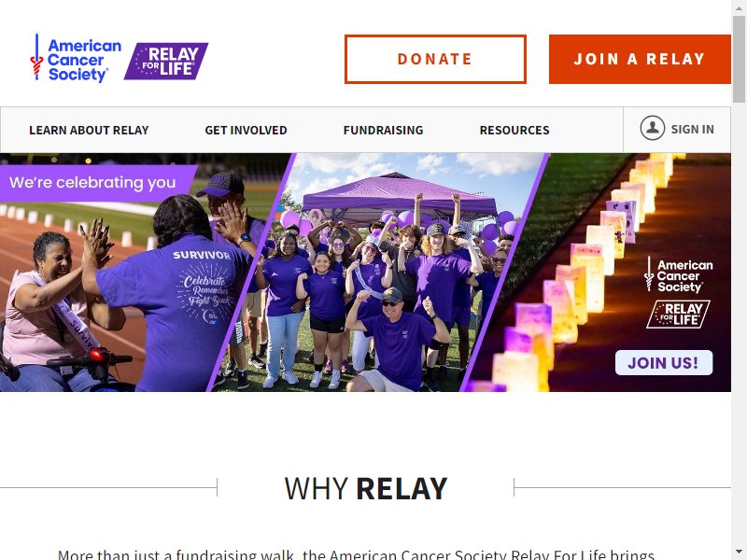Click the luminaria bags photo
Image resolution: width=747 pixels, height=560 pixels.
tap(600, 273)
